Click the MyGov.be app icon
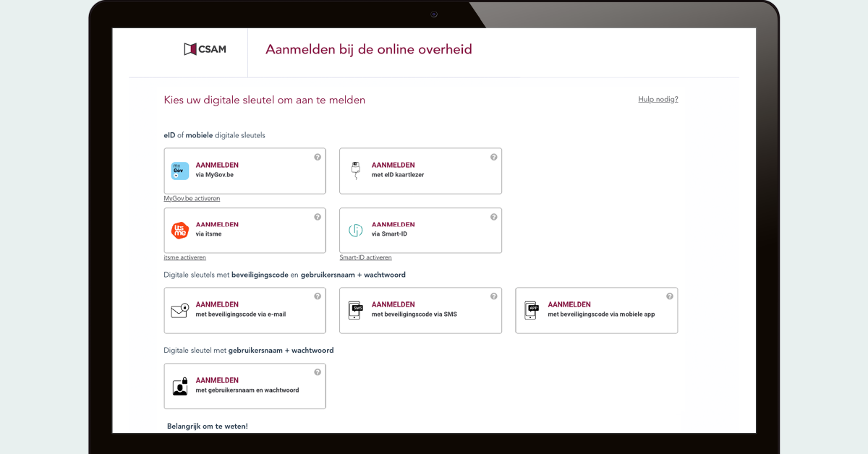 [179, 171]
